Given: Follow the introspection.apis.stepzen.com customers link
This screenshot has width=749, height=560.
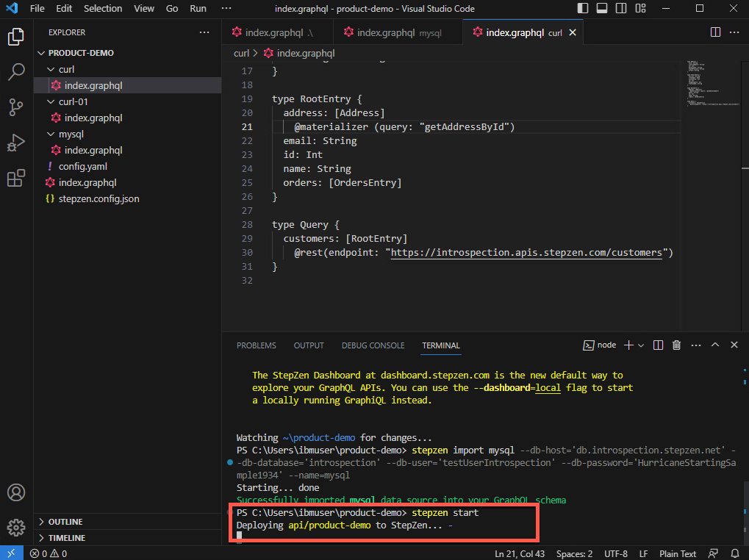Looking at the screenshot, I should (526, 253).
